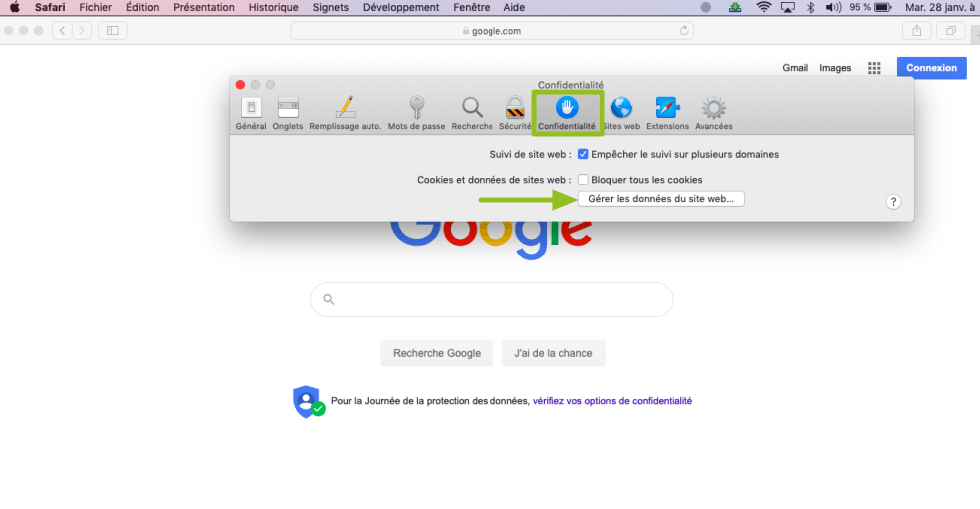Open the Sécurité preferences pane

(515, 113)
